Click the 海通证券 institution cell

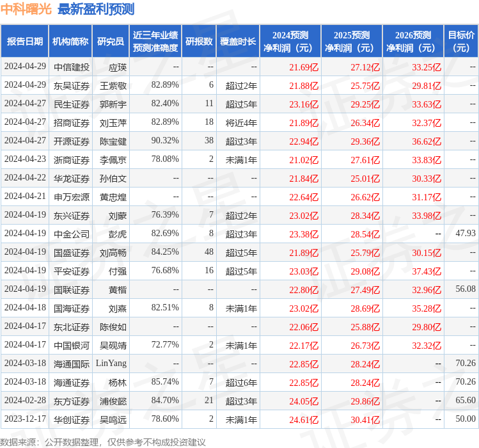click(72, 383)
